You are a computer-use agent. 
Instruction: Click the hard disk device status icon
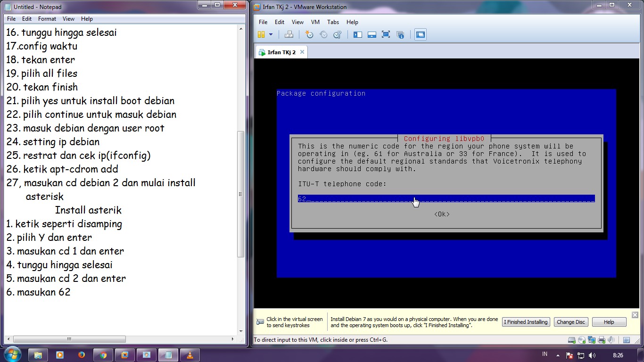point(572,340)
